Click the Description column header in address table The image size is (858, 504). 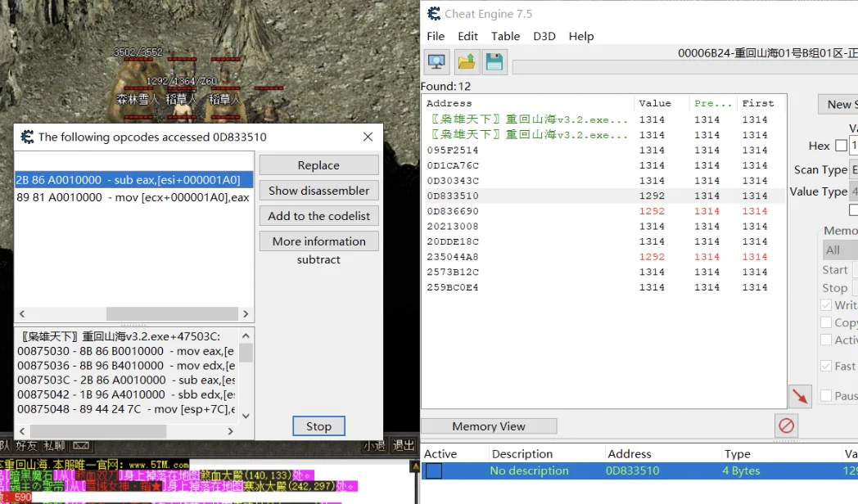click(x=547, y=454)
